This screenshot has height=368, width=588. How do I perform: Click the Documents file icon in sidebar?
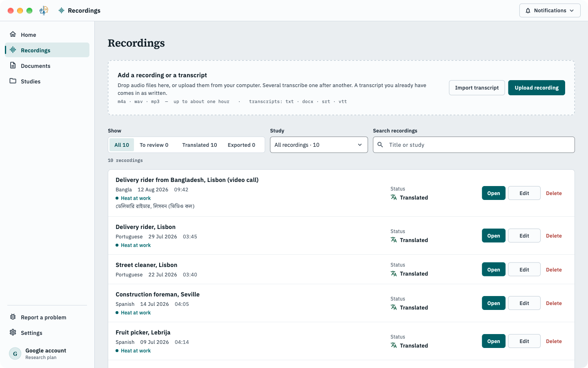13,65
